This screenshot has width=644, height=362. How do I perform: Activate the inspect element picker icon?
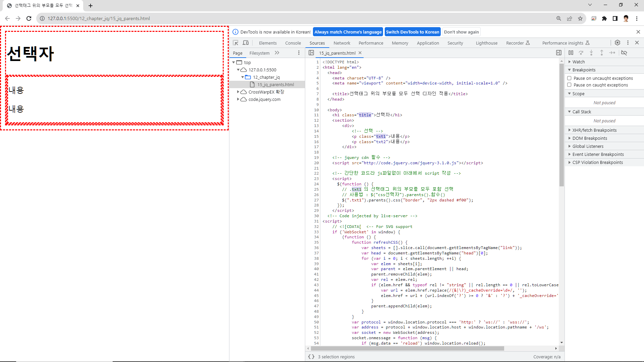[235, 43]
